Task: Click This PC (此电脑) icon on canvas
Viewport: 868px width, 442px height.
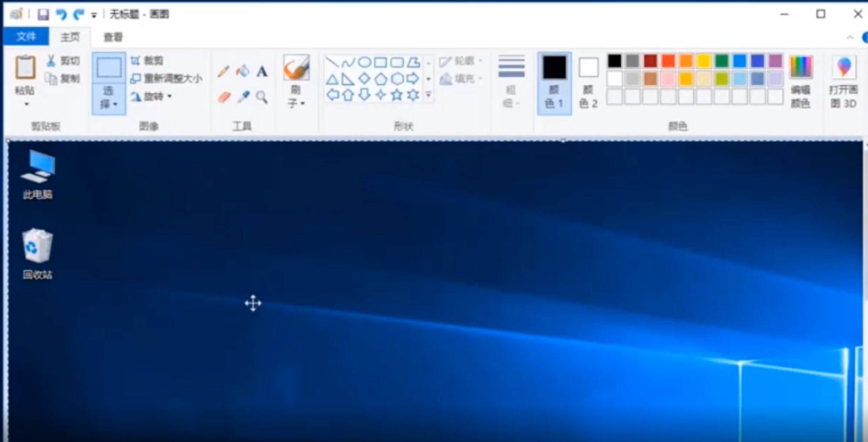Action: tap(38, 174)
